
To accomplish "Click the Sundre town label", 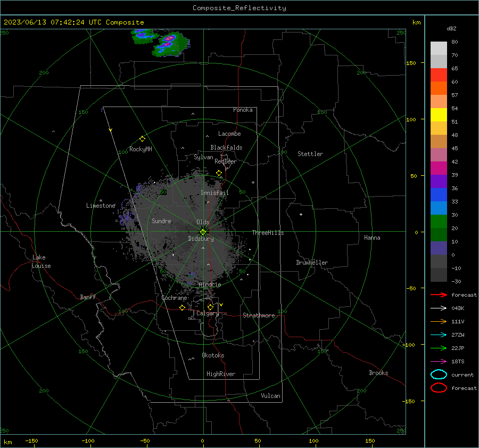I will click(161, 221).
